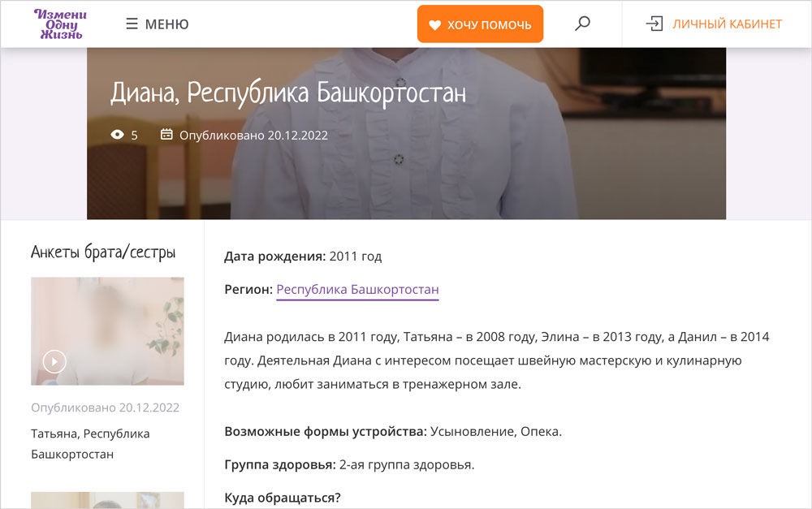The width and height of the screenshot is (812, 509).
Task: Open site search with the magnifier icon
Action: [582, 24]
